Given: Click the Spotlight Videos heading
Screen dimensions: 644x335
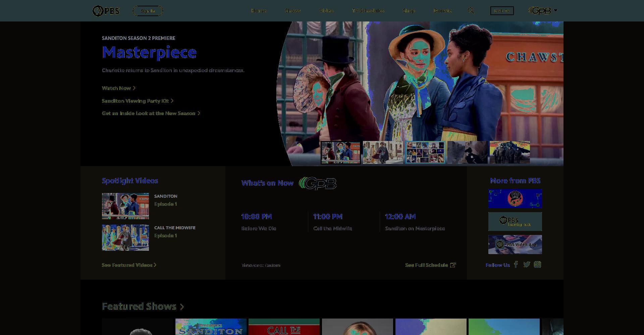Looking at the screenshot, I should [130, 181].
